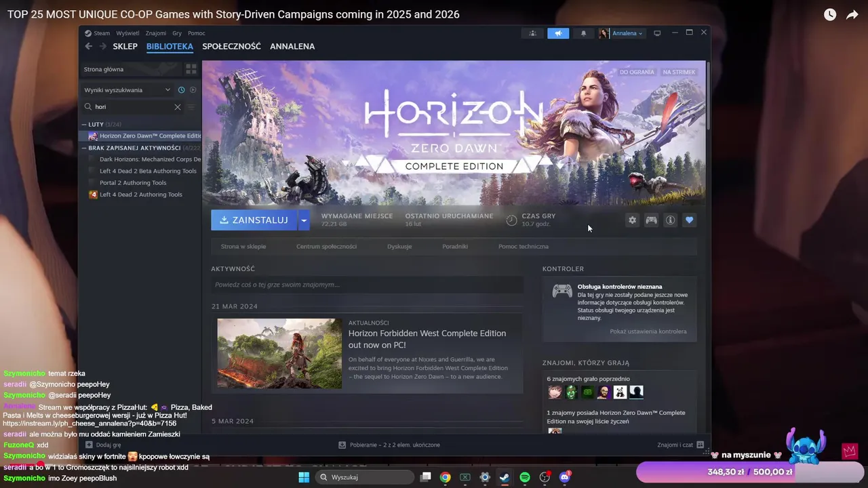Toggle favorite heart icon
Image resolution: width=868 pixels, height=488 pixels.
tap(689, 220)
